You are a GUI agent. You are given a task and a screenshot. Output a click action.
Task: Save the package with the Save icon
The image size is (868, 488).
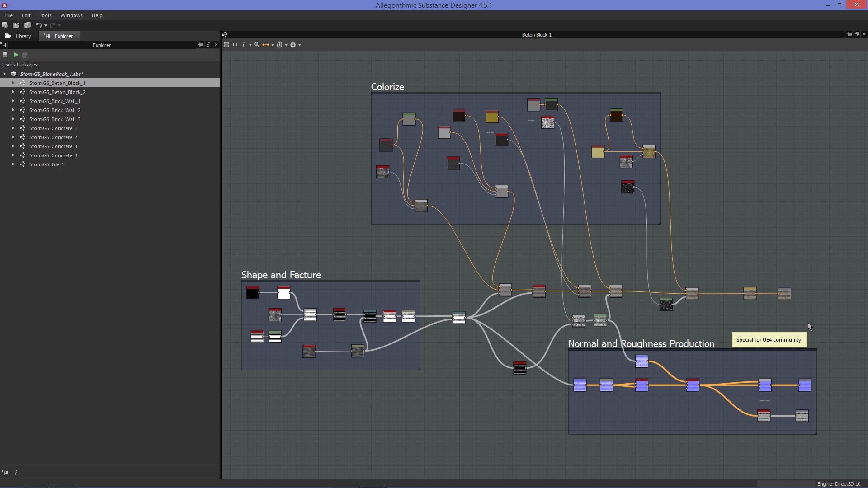point(28,25)
